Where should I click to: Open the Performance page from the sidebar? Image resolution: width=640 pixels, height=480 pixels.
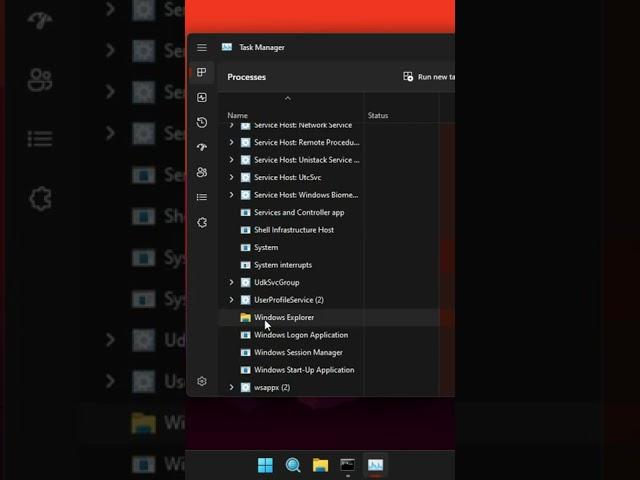click(202, 98)
